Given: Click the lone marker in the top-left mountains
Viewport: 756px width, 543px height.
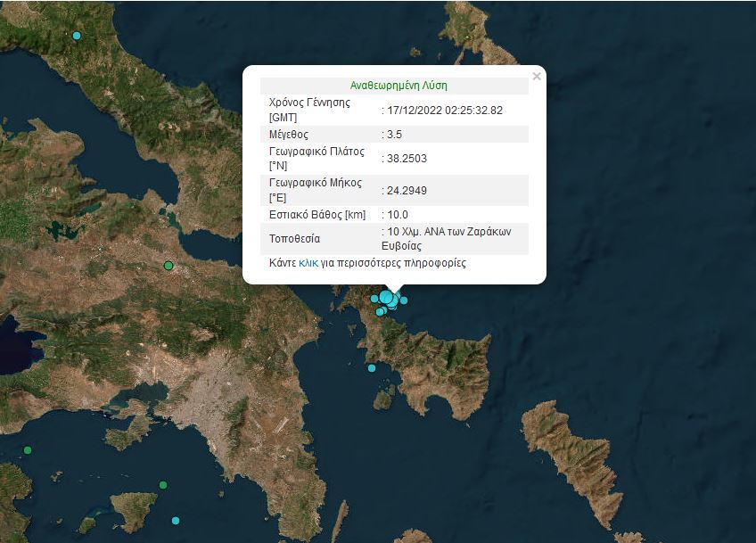Looking at the screenshot, I should click(76, 35).
